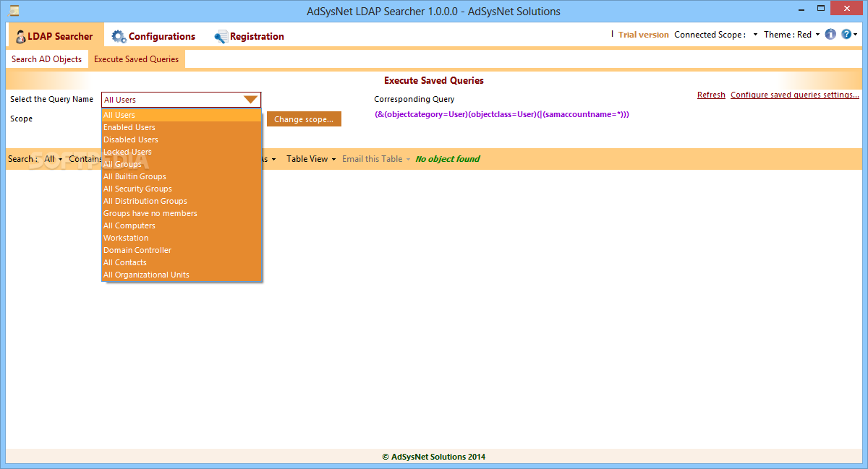Screen dimensions: 868x469
Task: Open Configure saved queries settings link
Action: pos(795,95)
